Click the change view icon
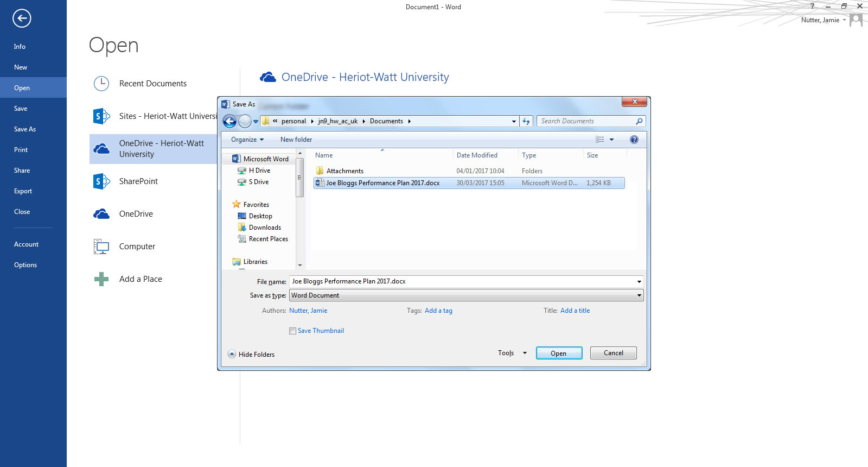 coord(599,140)
